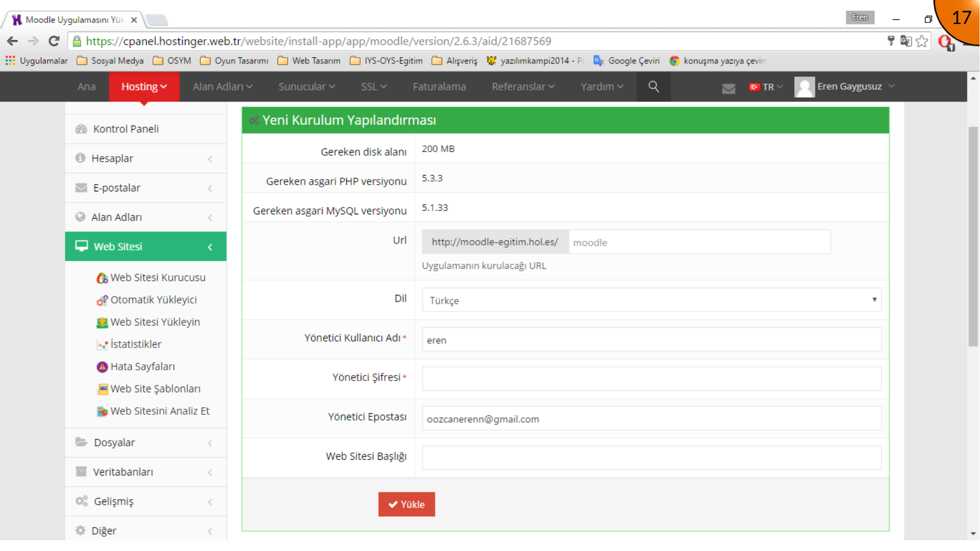
Task: Go to the Ana navbar item
Action: pyautogui.click(x=87, y=87)
